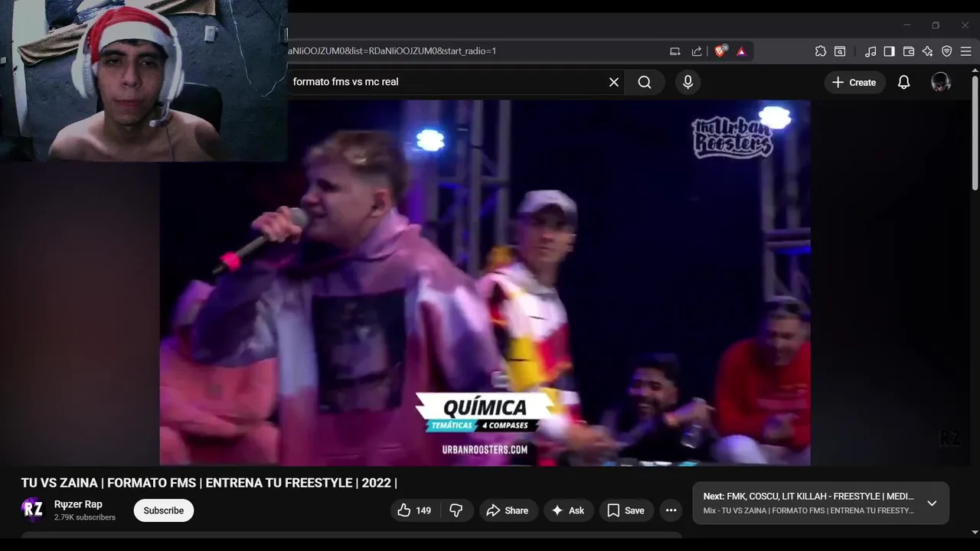Click the browser address bar URL
Screen dimensions: 980x551
(392, 51)
